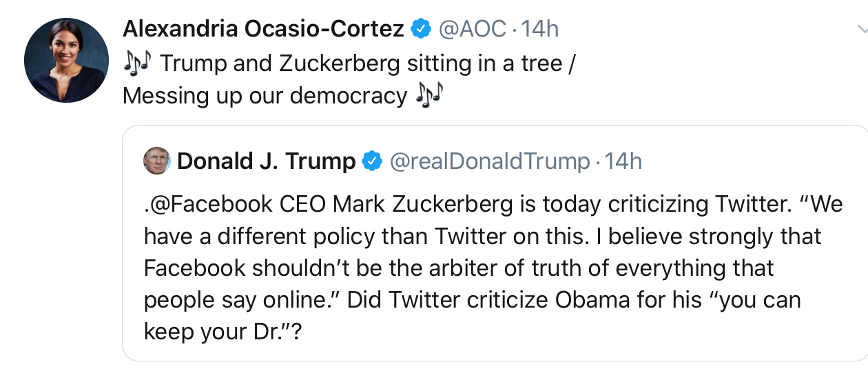Click the "people say online" line in the quote
Screen dimensions: 868x369
[241, 301]
